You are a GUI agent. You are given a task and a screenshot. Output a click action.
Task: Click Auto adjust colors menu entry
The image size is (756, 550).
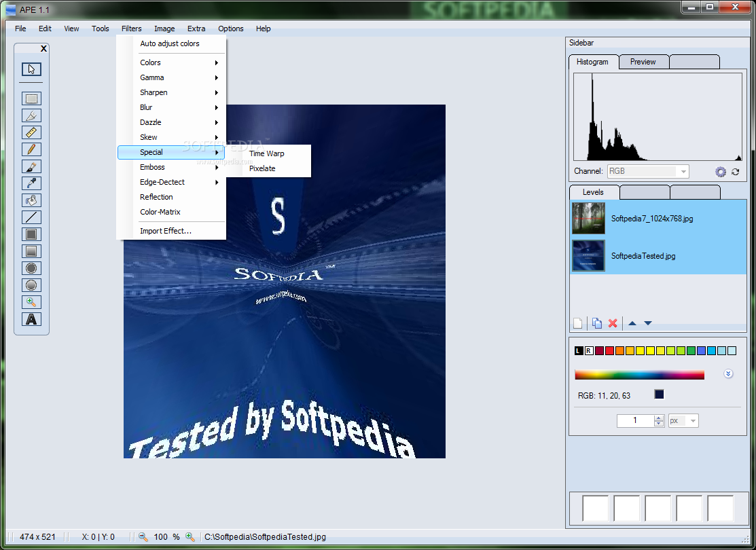click(x=170, y=43)
